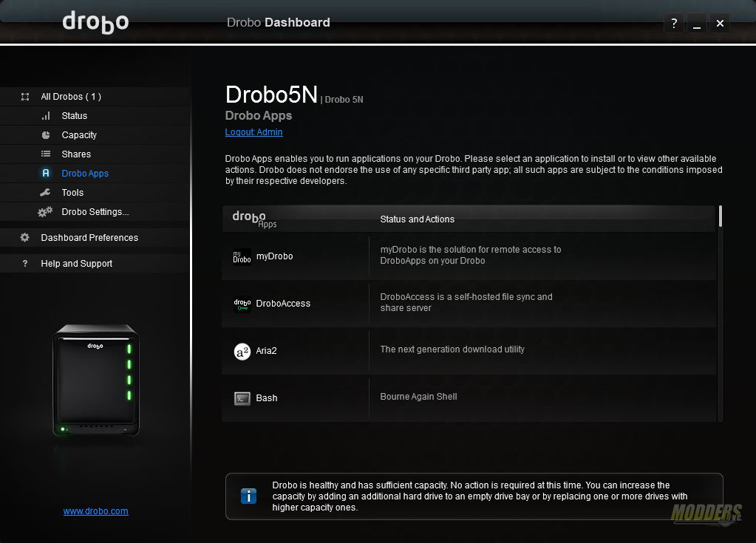756x543 pixels.
Task: Click the DroboAccess app icon
Action: (x=242, y=304)
